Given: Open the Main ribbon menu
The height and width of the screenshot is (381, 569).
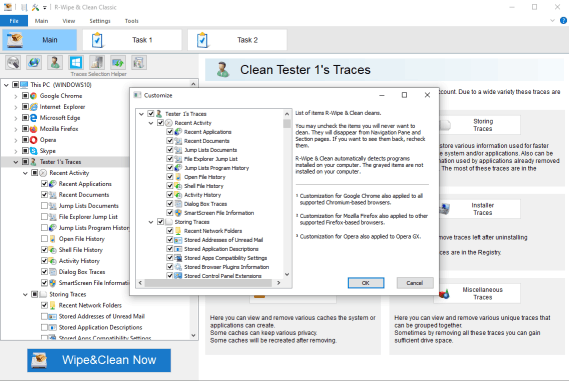Looking at the screenshot, I should tap(41, 21).
